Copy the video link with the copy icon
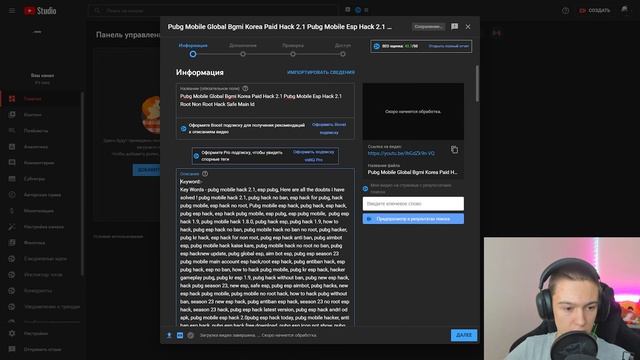 point(454,149)
